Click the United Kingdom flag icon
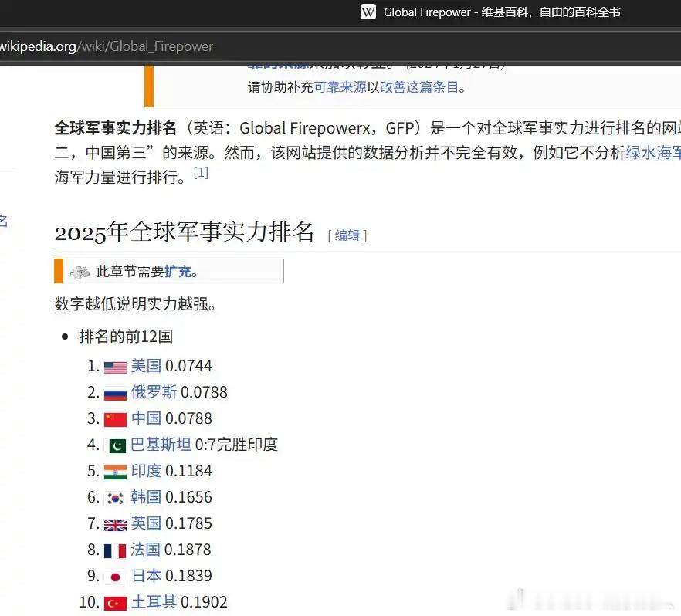This screenshot has width=681, height=616. [x=115, y=525]
